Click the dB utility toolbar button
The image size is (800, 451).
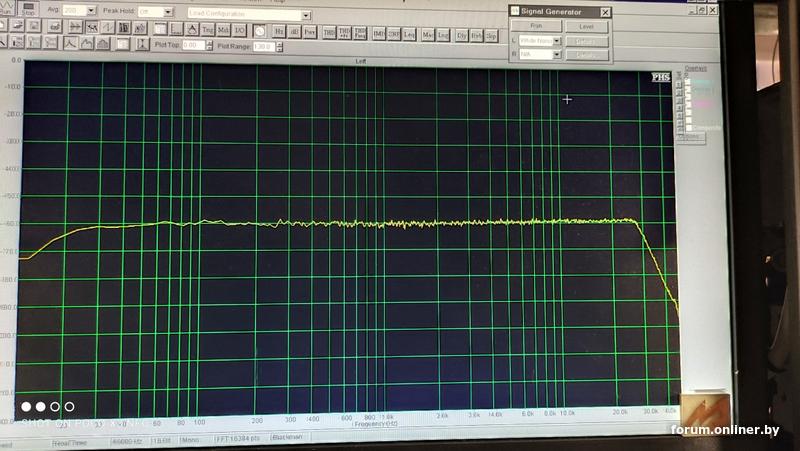pyautogui.click(x=294, y=32)
